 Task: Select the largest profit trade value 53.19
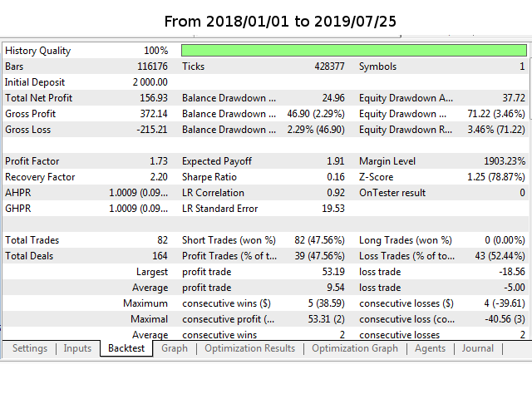(x=332, y=272)
